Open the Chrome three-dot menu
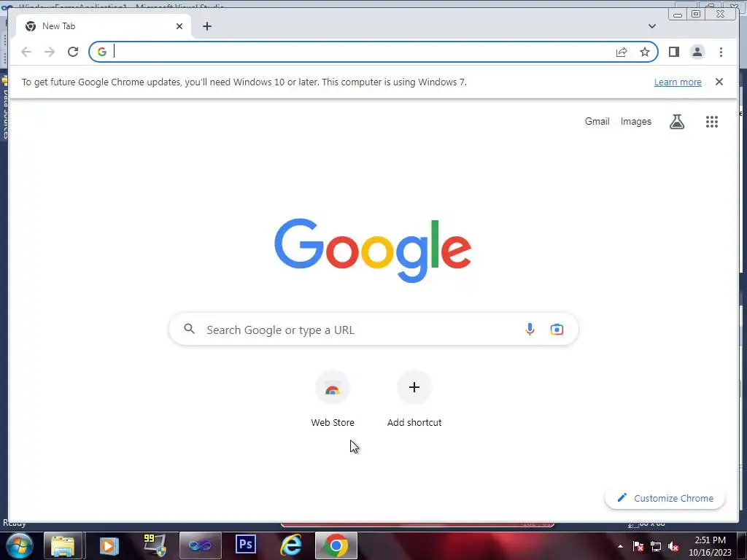Image resolution: width=747 pixels, height=560 pixels. tap(721, 52)
